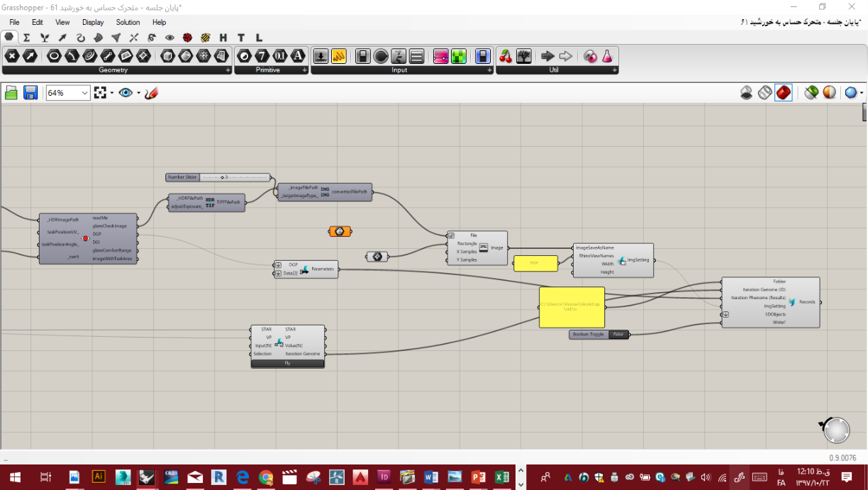Click the Fly button on Colibri iterator
868x490 pixels.
tap(288, 363)
